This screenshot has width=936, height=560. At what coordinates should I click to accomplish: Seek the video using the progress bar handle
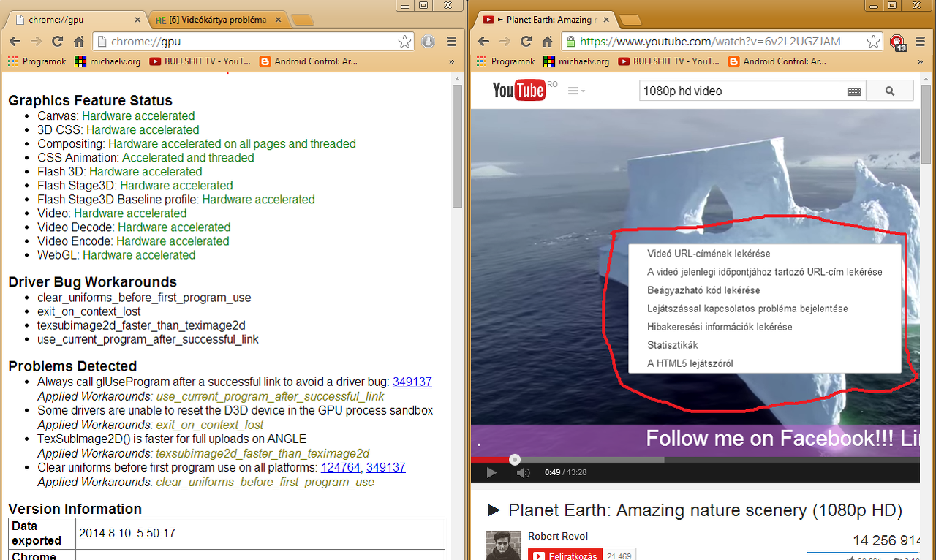click(x=515, y=460)
